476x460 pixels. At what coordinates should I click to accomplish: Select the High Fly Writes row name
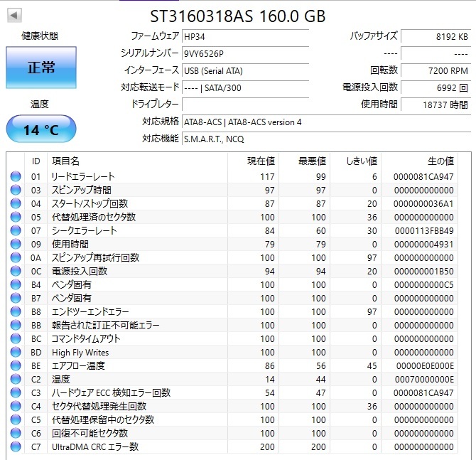pyautogui.click(x=80, y=353)
